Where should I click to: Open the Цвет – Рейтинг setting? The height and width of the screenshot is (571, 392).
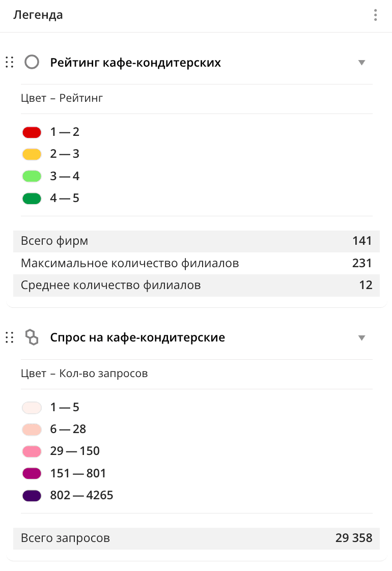click(x=61, y=98)
